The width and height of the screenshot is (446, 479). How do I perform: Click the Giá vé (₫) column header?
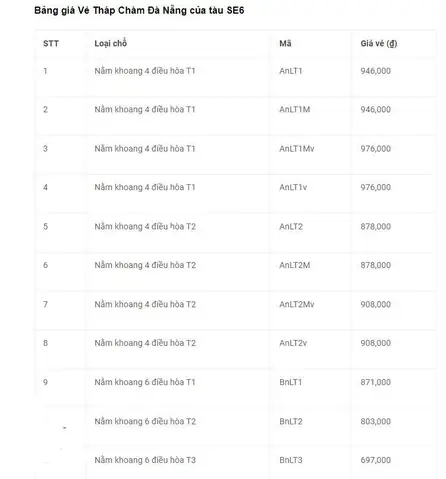pyautogui.click(x=379, y=43)
